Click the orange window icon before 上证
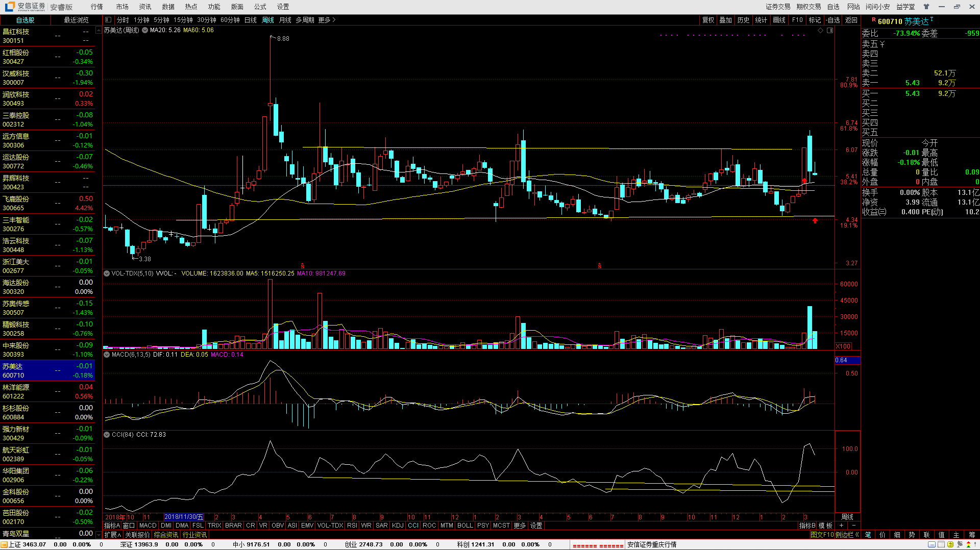Screen dimensions: 980x550 click(5, 545)
